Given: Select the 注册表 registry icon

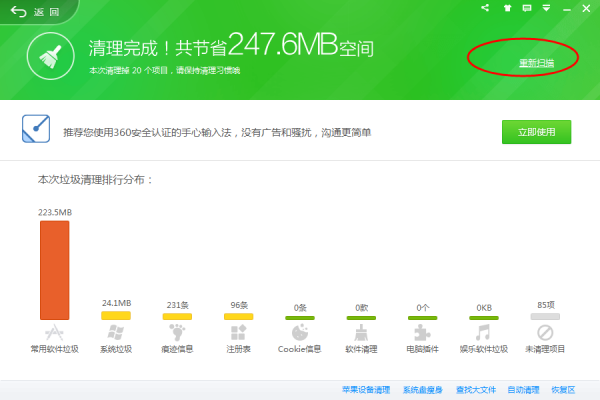Looking at the screenshot, I should 238,332.
